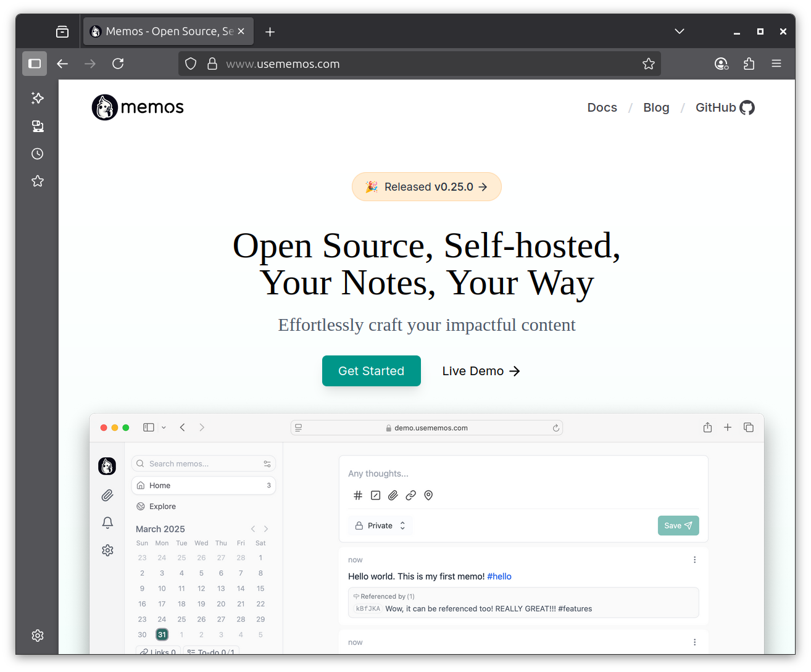811x672 pixels.
Task: Open the account profile icon
Action: tap(722, 64)
